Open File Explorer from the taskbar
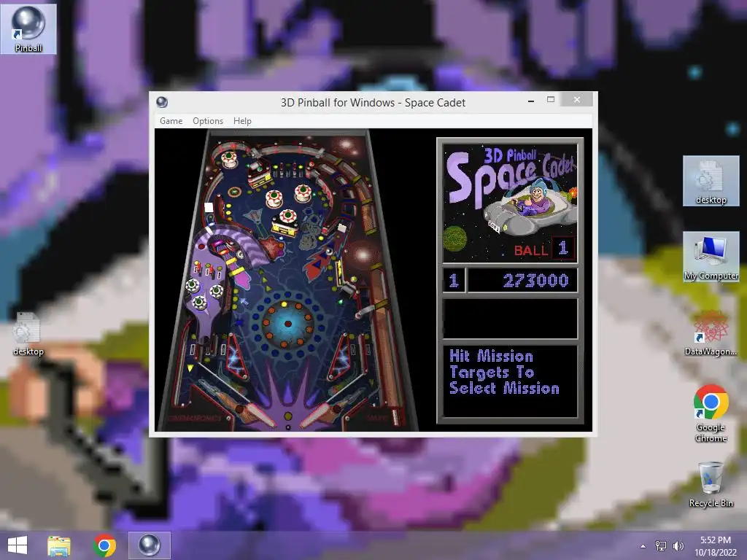Image resolution: width=747 pixels, height=560 pixels. click(x=59, y=545)
